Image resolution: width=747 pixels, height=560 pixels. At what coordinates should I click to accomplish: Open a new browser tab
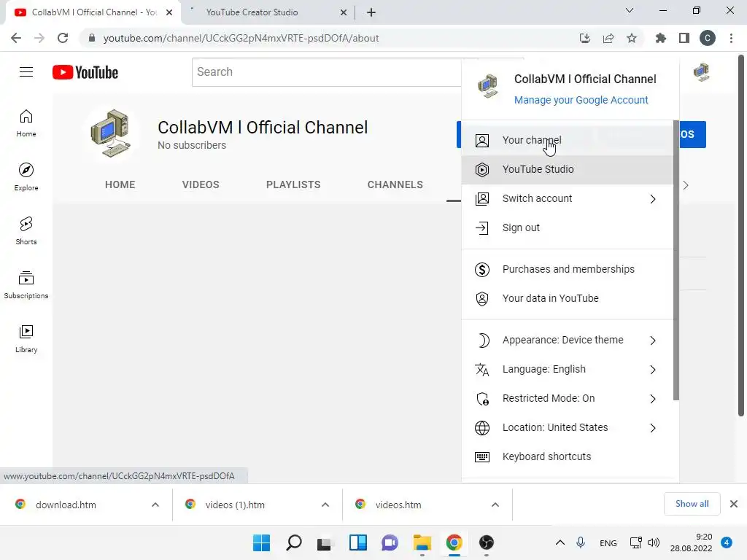(x=371, y=12)
